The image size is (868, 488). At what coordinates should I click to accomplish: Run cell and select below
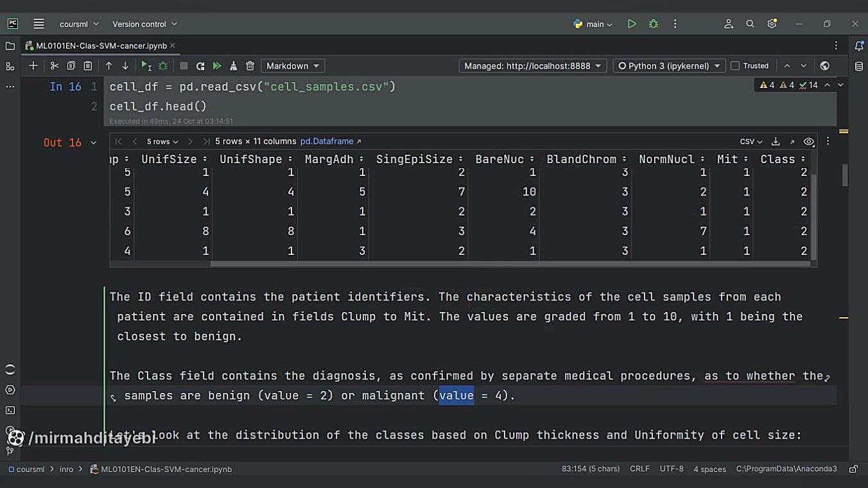click(146, 66)
